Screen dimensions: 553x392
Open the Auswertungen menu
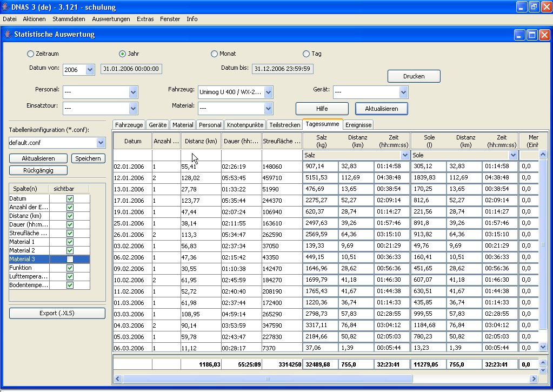[111, 19]
